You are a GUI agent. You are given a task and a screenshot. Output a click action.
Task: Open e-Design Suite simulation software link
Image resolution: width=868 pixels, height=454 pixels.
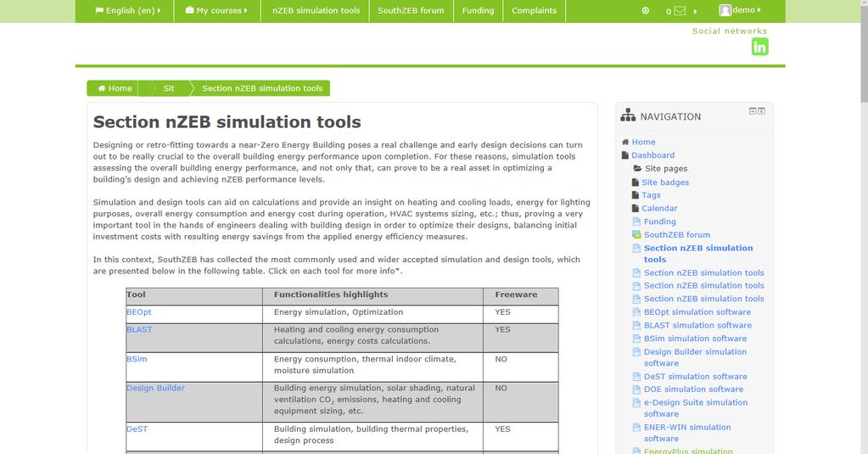[696, 408]
